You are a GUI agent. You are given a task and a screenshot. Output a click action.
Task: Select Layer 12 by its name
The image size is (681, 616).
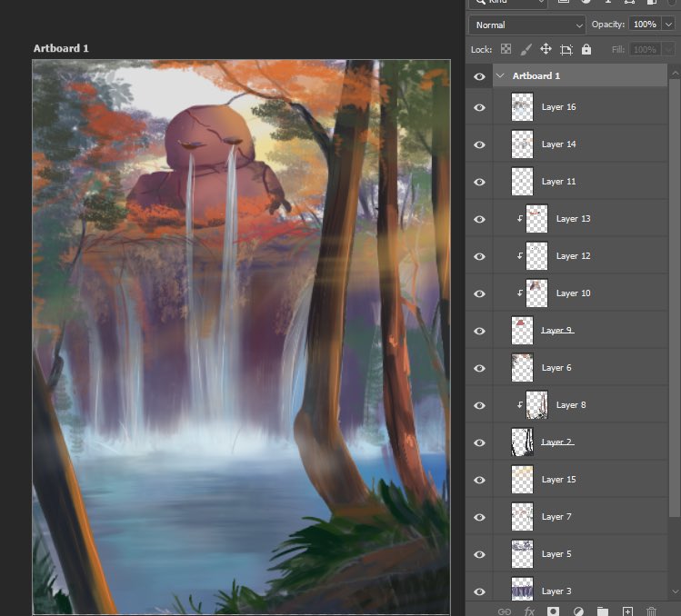click(x=574, y=256)
